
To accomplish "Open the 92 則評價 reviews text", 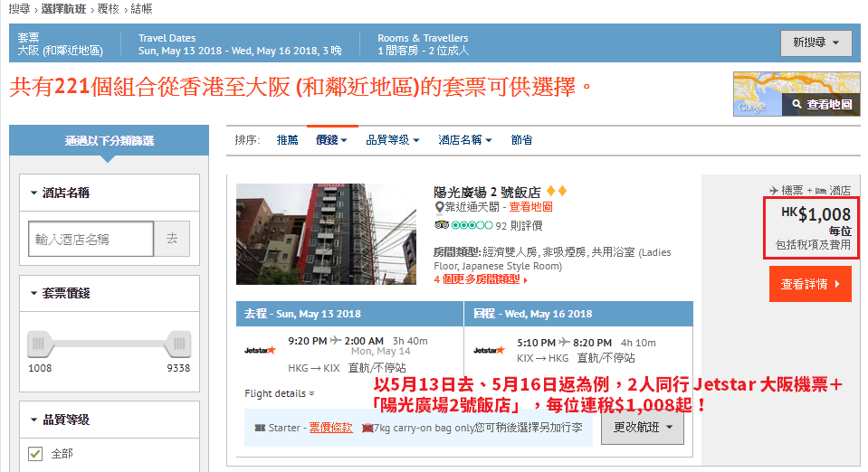I will 519,226.
